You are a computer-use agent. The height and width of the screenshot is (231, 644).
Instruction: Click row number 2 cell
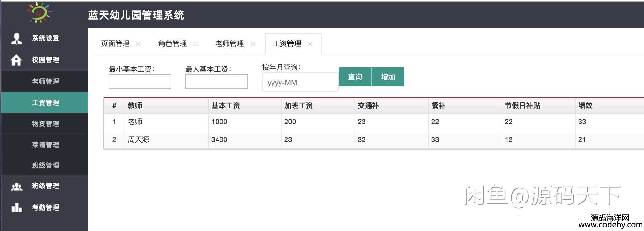(x=114, y=139)
